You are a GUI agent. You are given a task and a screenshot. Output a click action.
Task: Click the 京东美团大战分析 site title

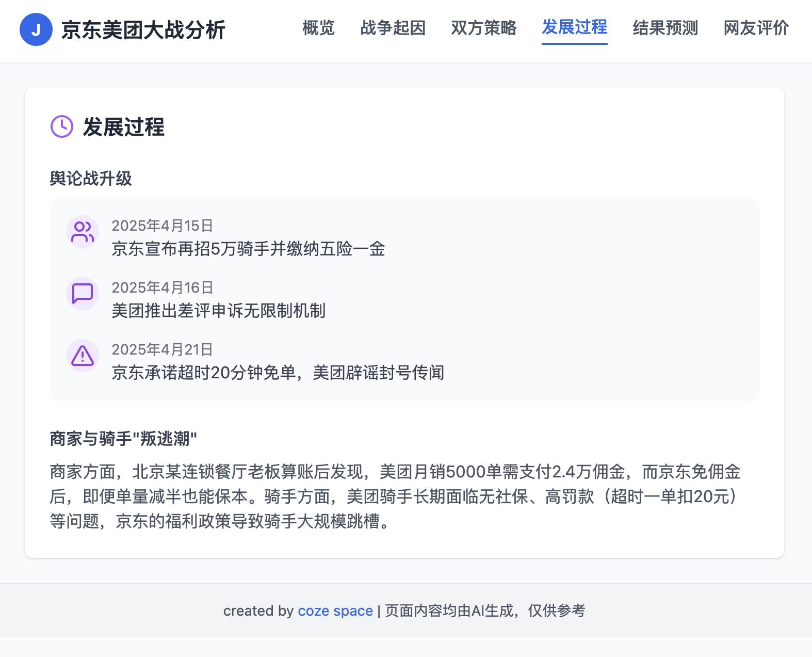click(143, 30)
